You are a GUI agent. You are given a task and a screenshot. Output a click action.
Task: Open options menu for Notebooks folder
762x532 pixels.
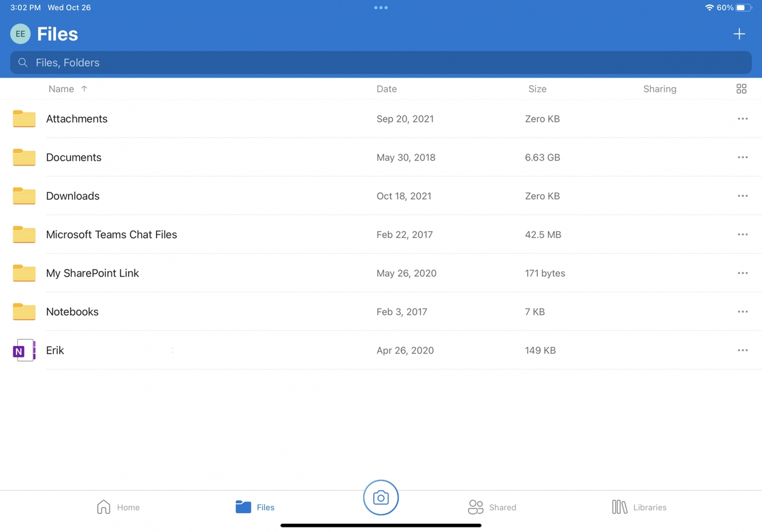[742, 312]
